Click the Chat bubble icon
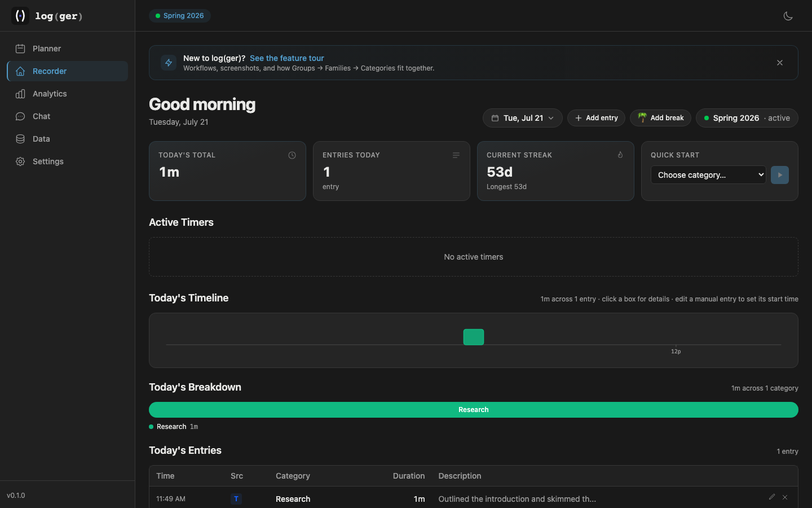This screenshot has height=508, width=812. [x=20, y=116]
